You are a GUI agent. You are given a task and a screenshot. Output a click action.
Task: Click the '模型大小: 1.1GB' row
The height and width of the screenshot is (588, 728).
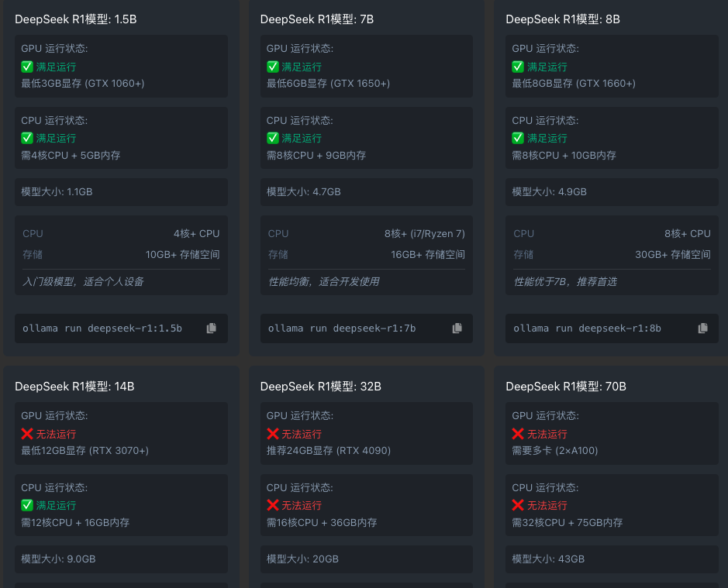[121, 192]
